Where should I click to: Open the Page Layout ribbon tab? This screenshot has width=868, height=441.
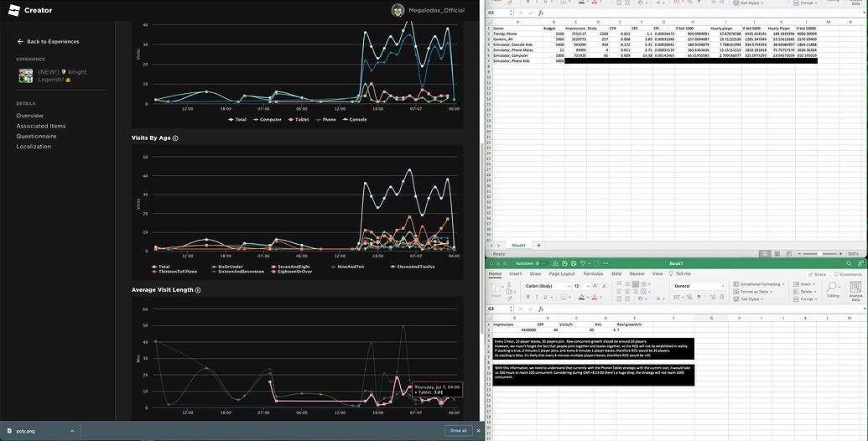[562, 274]
